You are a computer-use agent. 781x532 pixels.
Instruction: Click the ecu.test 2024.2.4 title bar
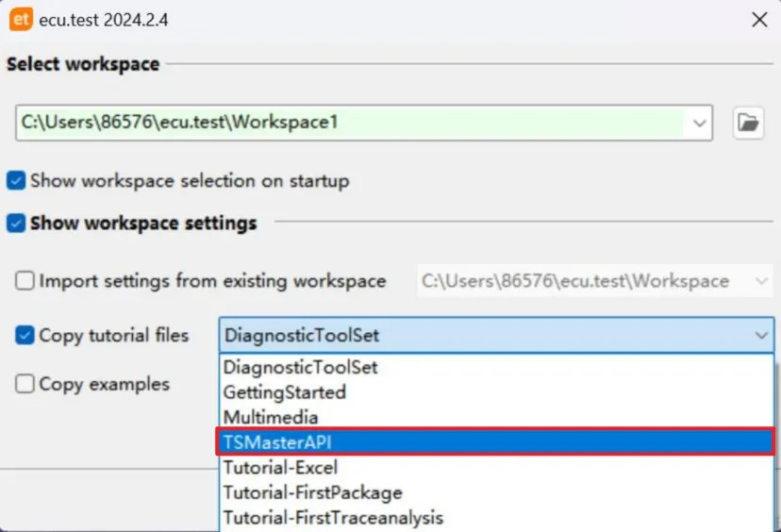coord(377,19)
